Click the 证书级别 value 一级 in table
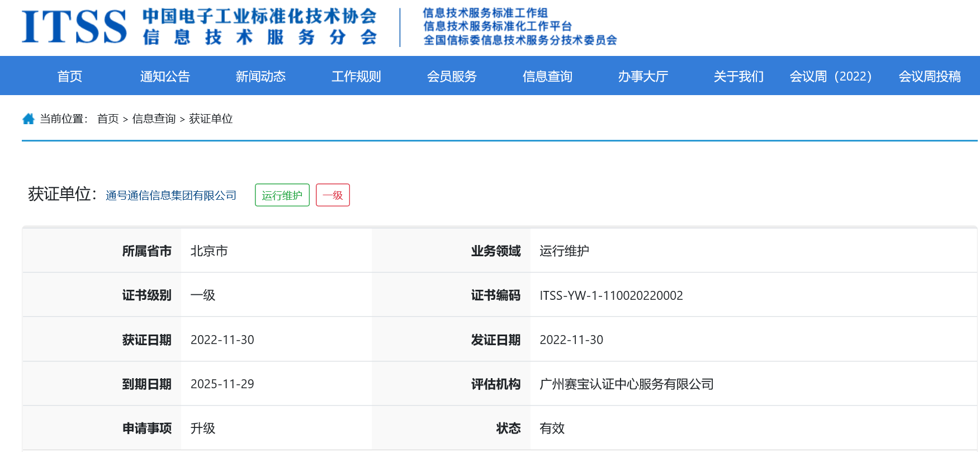The width and height of the screenshot is (980, 452). tap(203, 295)
